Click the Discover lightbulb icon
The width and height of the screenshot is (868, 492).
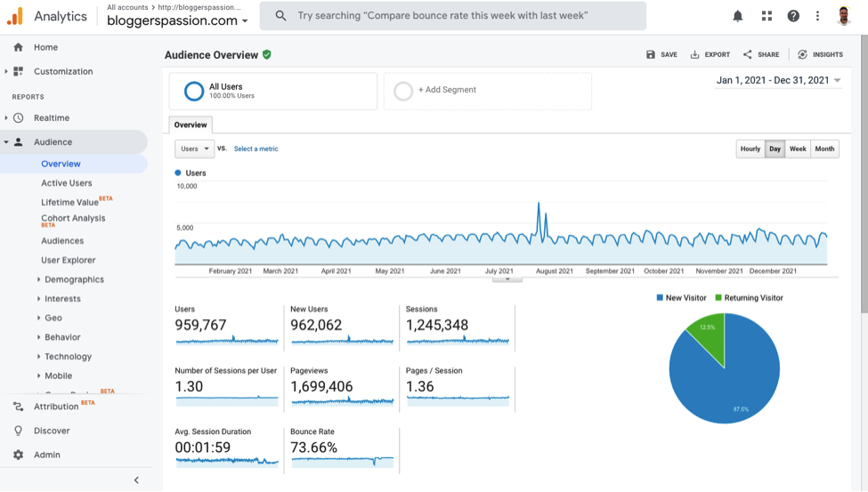[19, 431]
